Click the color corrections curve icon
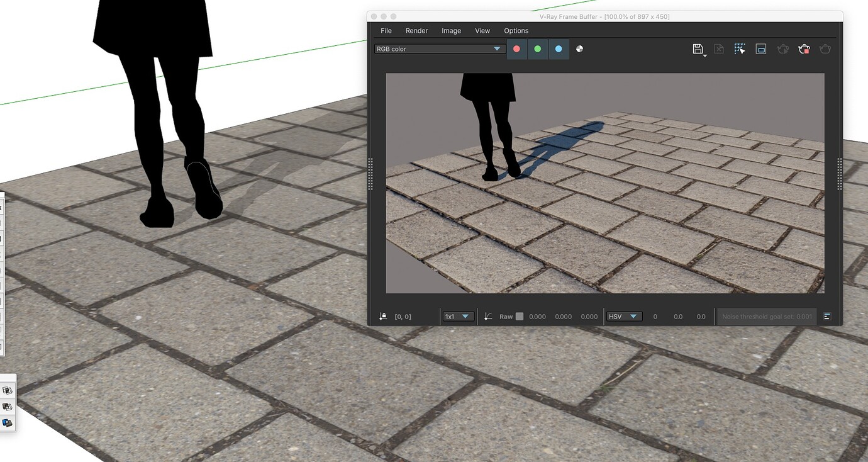This screenshot has width=868, height=462. click(488, 316)
